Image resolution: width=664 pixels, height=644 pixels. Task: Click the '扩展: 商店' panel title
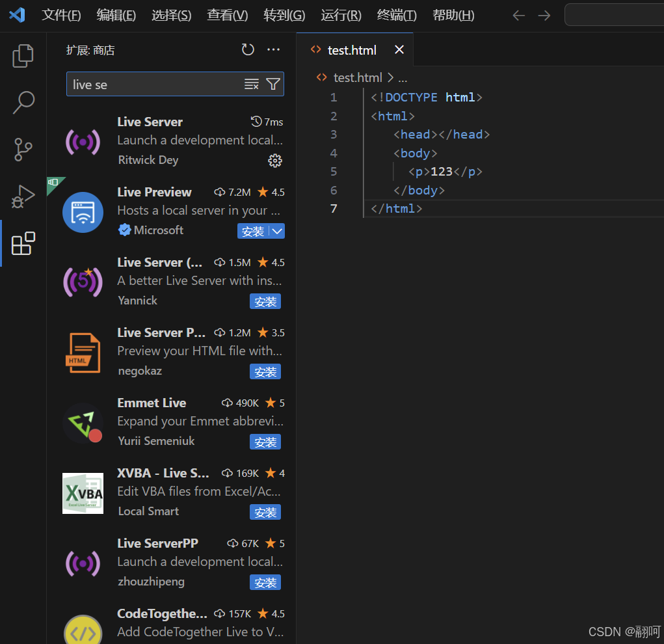tap(90, 51)
